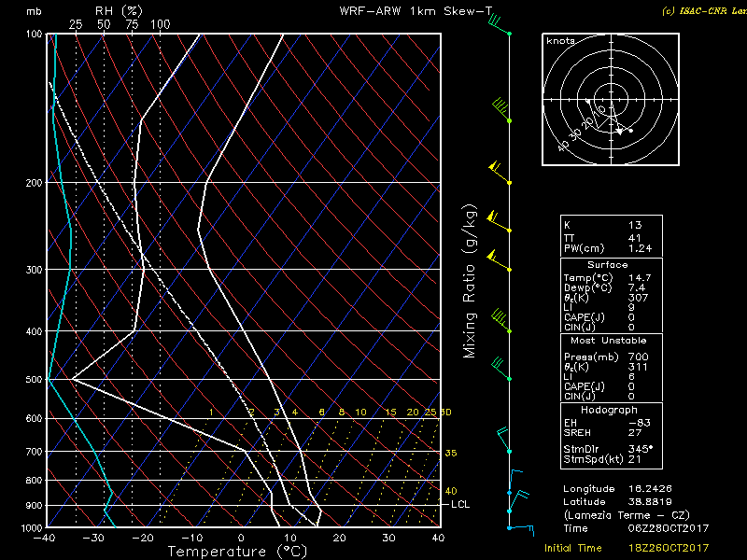
Task: Click the wind barb at 100 mb
Action: pos(500,27)
